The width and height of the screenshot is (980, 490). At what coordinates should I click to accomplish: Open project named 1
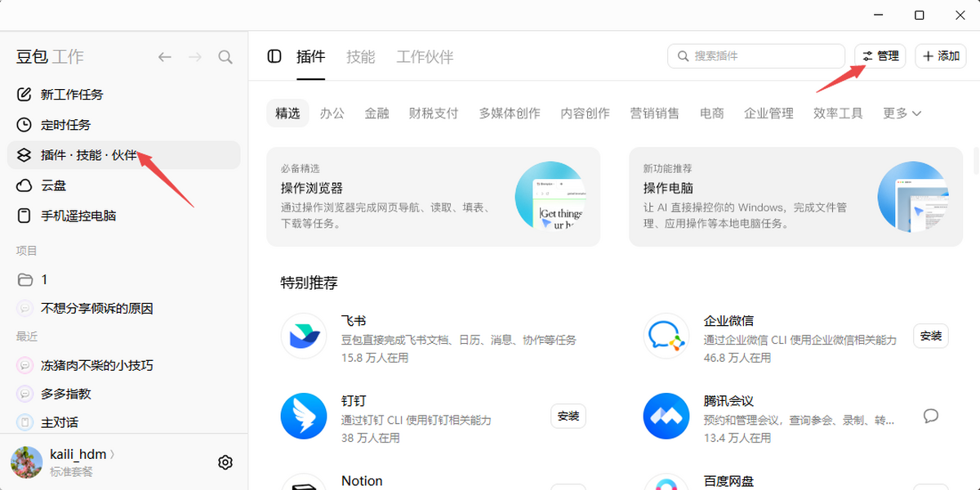pos(124,279)
